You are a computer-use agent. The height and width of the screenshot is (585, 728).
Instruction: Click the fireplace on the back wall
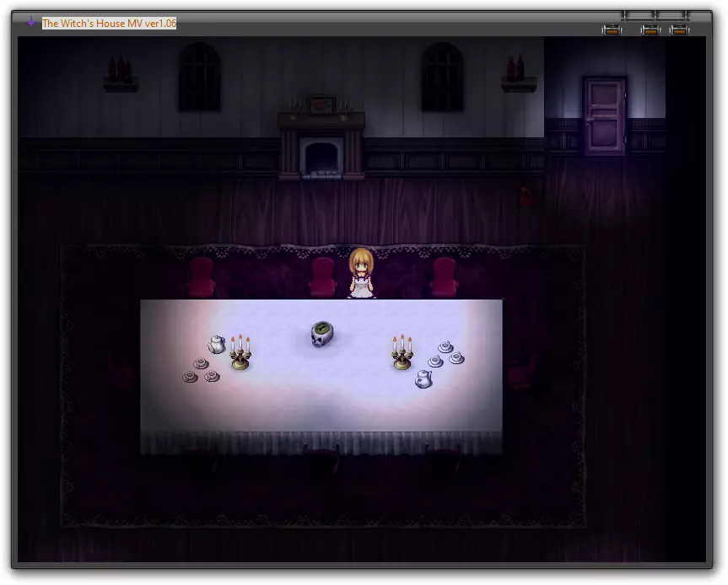tap(321, 145)
